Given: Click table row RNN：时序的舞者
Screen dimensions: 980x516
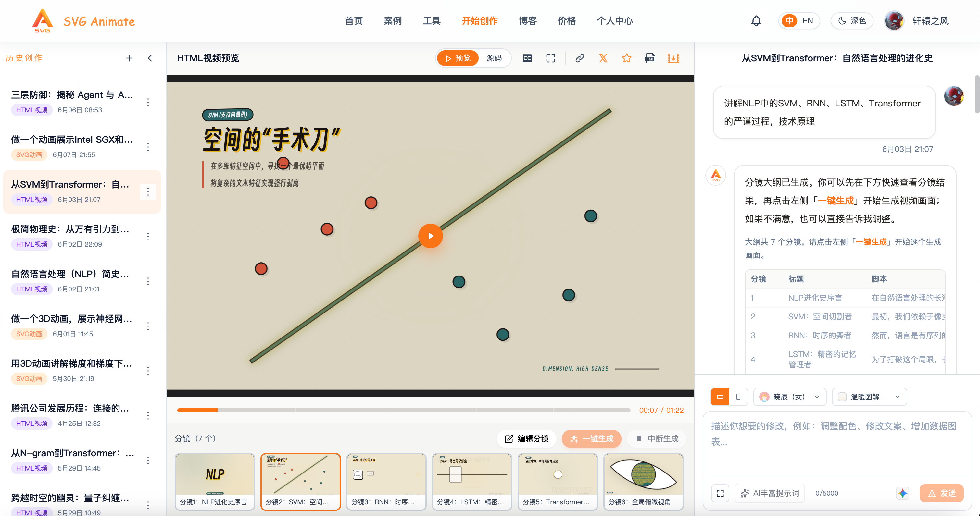Looking at the screenshot, I should tap(845, 335).
